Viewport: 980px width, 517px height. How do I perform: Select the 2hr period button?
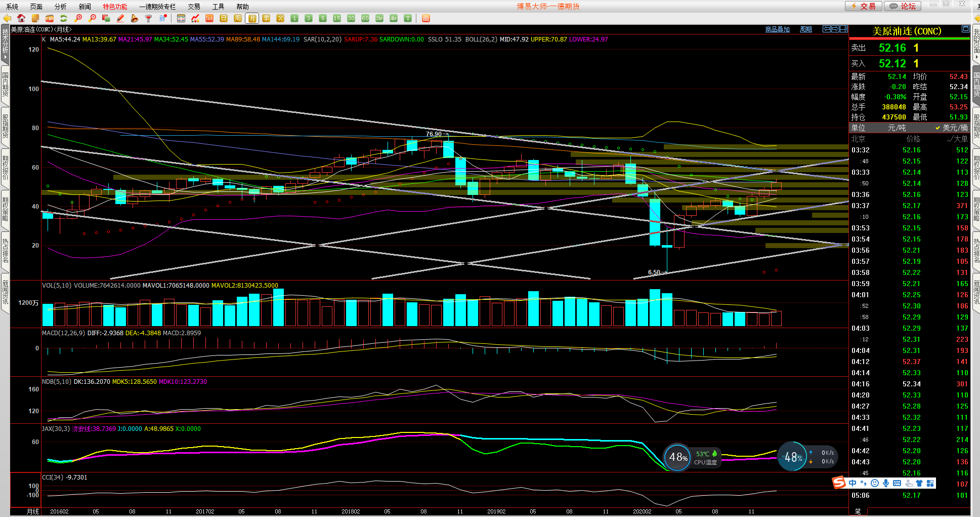point(379,18)
